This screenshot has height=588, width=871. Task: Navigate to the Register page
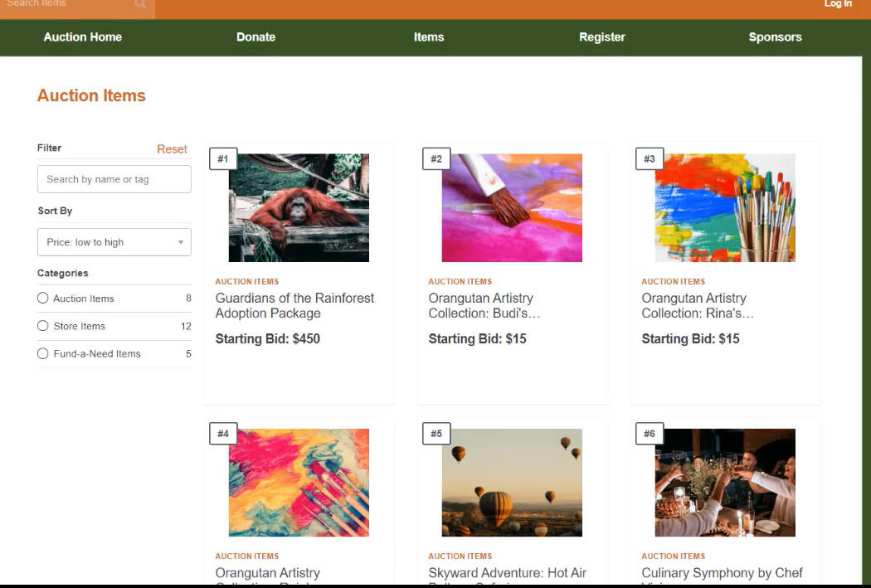click(602, 37)
